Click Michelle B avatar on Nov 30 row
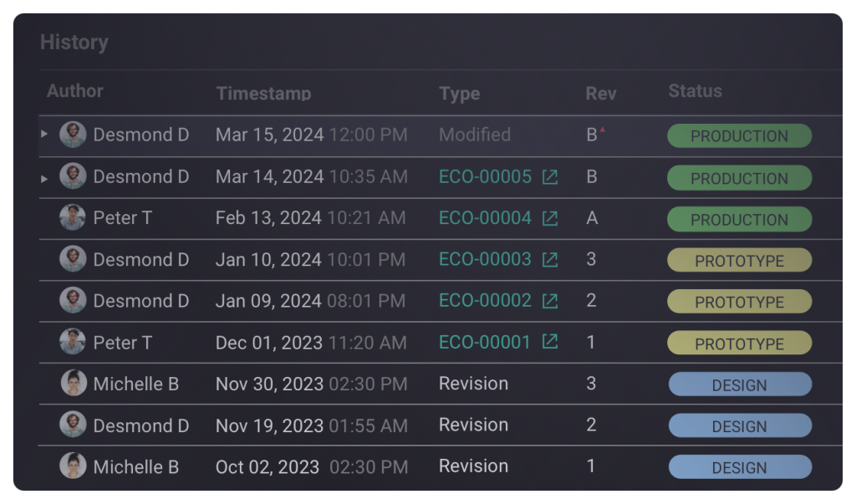This screenshot has width=856, height=504. (73, 384)
